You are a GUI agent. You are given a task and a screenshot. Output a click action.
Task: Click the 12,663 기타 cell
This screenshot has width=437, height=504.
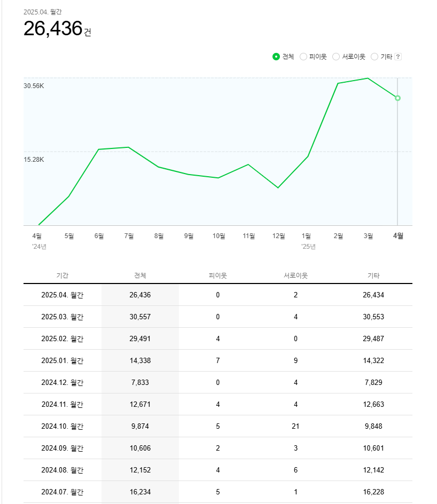point(373,404)
